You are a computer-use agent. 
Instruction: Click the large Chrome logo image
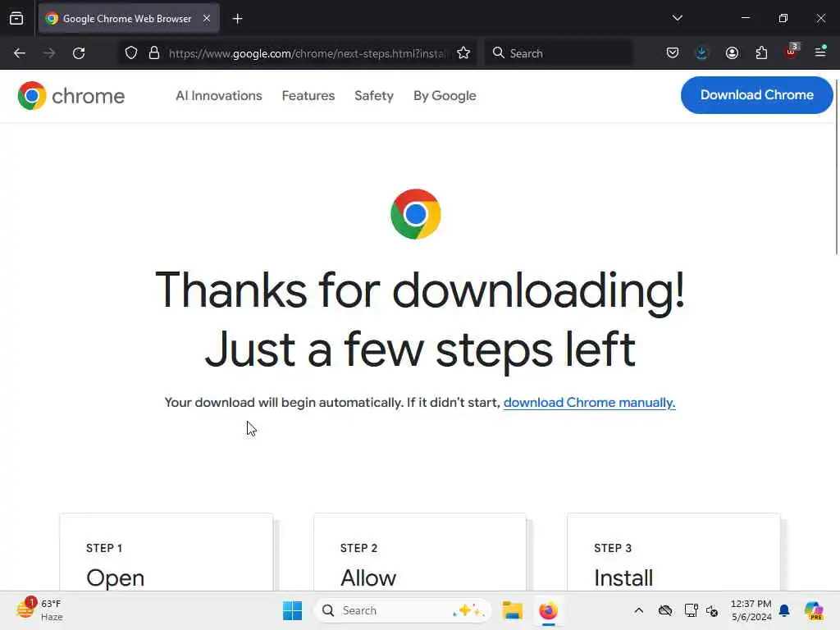416,214
